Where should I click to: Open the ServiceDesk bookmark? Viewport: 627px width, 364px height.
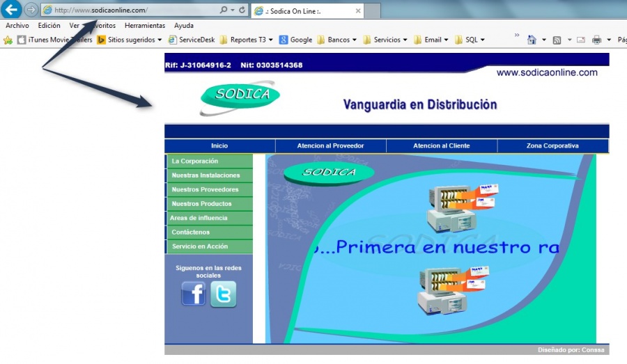point(192,40)
